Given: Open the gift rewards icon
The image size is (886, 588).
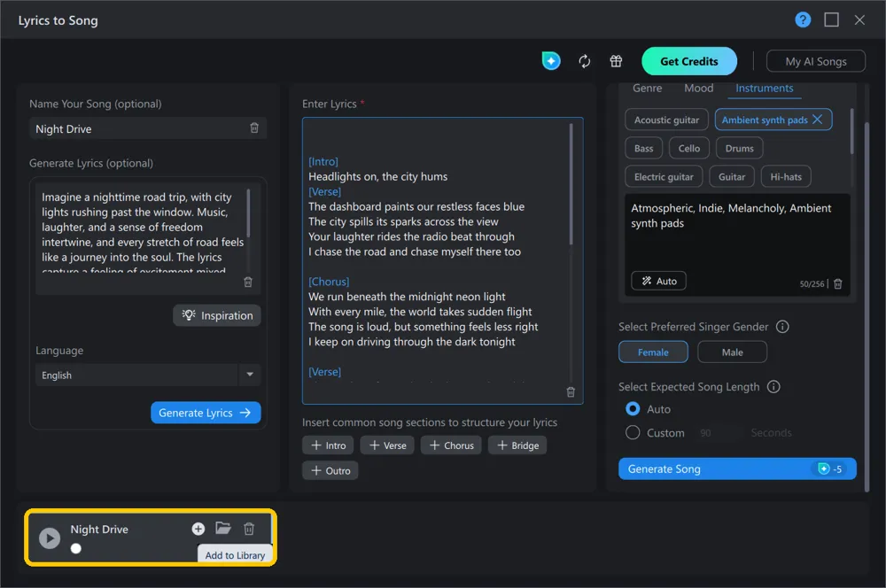Looking at the screenshot, I should (x=616, y=61).
